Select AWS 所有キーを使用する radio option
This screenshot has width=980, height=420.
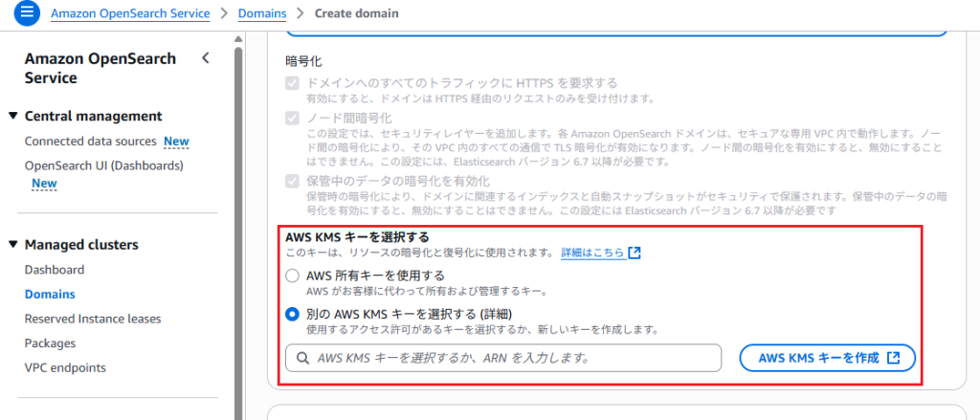click(292, 276)
